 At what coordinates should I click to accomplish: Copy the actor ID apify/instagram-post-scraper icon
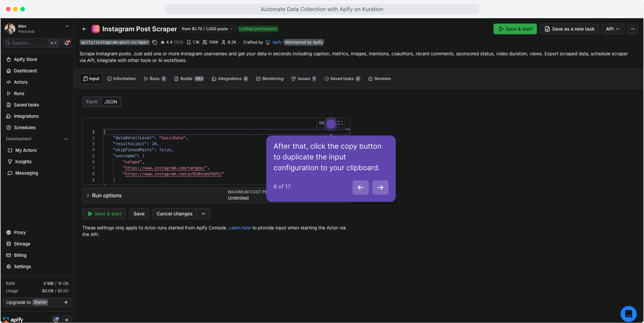pos(155,42)
